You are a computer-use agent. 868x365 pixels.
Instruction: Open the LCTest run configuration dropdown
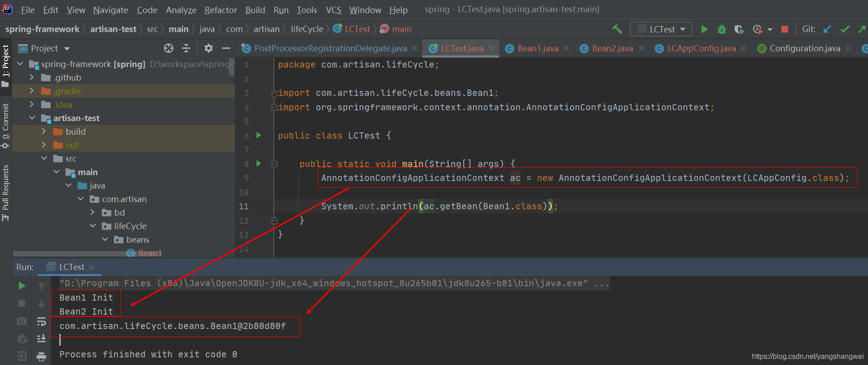(x=661, y=29)
